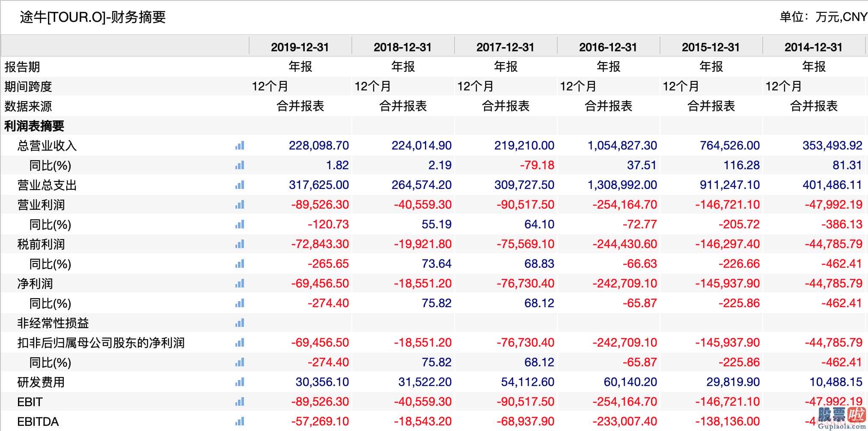The image size is (868, 431).
Task: Click 合并报表 under the 2014-12-31 column
Action: [814, 106]
